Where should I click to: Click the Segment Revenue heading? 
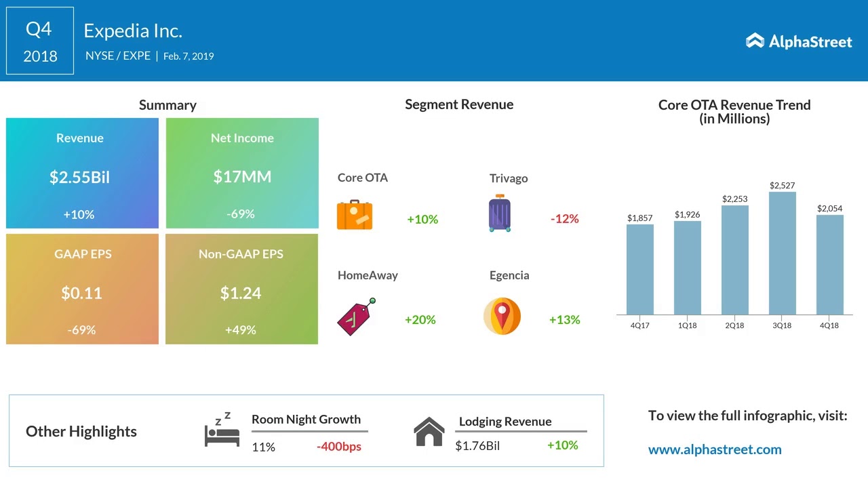(x=459, y=104)
